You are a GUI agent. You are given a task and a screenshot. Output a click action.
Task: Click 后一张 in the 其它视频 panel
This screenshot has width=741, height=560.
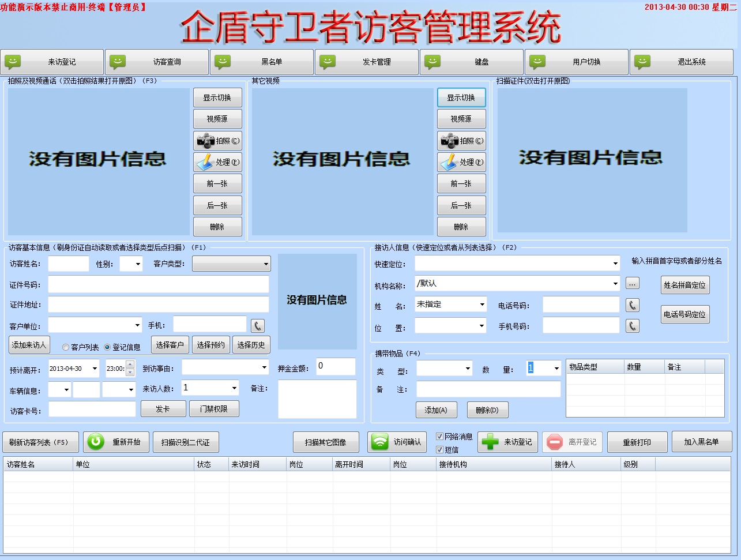(461, 205)
